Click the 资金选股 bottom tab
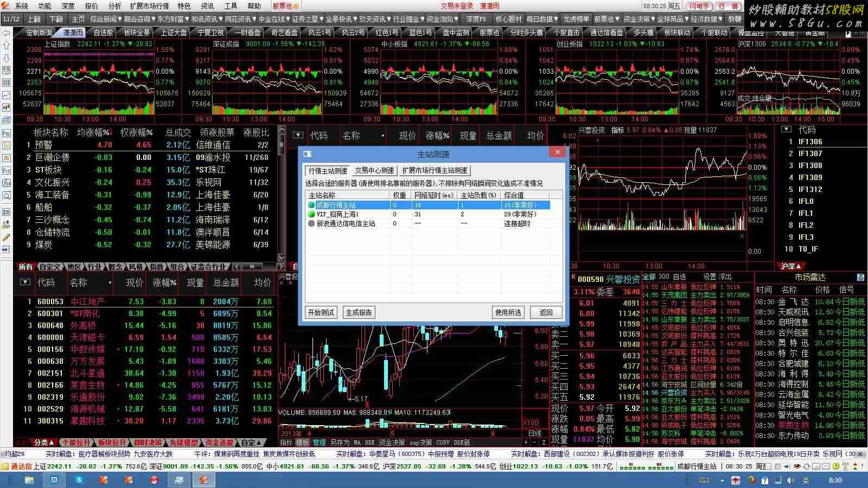Image resolution: width=868 pixels, height=488 pixels. [219, 442]
